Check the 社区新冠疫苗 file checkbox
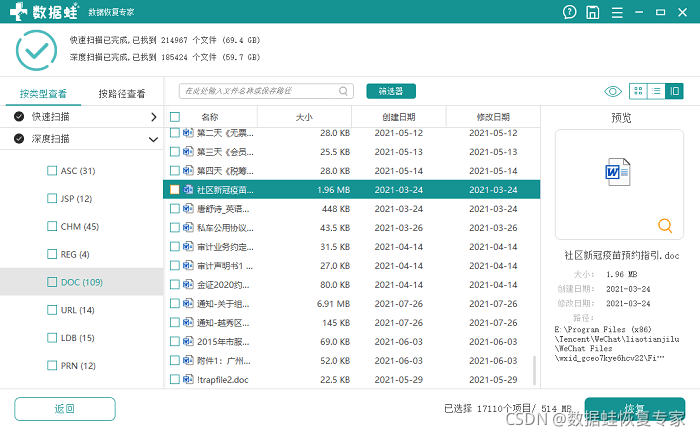Image resolution: width=700 pixels, height=436 pixels. [x=175, y=190]
